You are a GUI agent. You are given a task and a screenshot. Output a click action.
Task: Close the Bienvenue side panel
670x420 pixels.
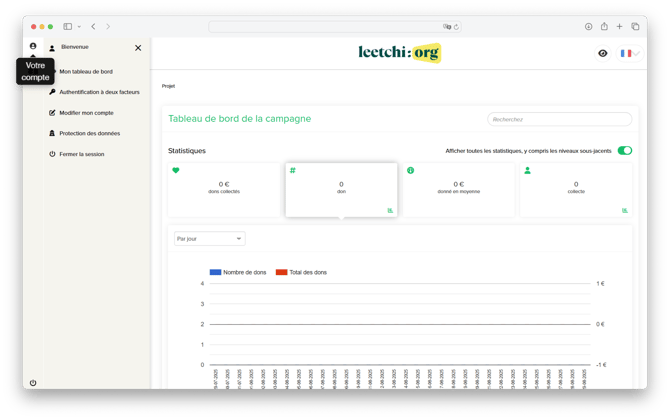pos(138,48)
